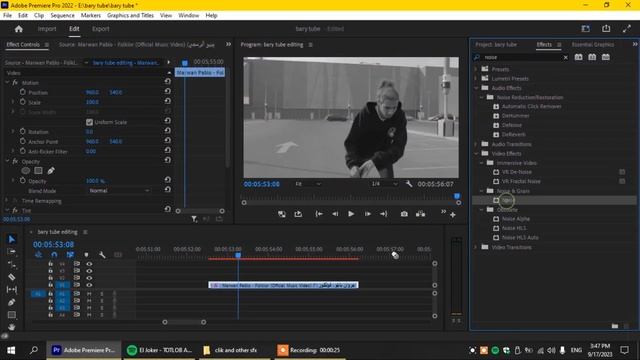Select the DeNoise audio effect
The width and height of the screenshot is (640, 360).
pos(511,125)
